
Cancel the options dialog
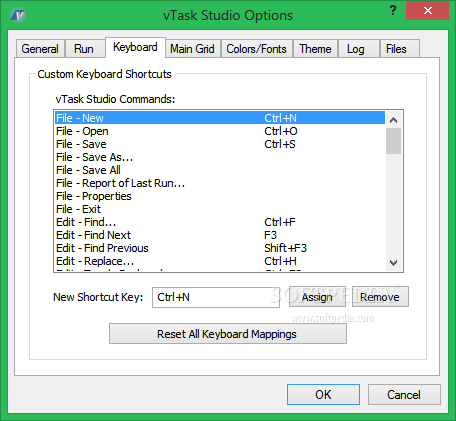click(404, 395)
